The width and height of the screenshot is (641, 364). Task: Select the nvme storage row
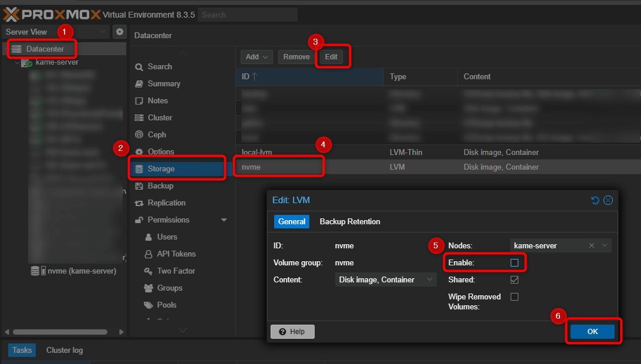click(438, 167)
